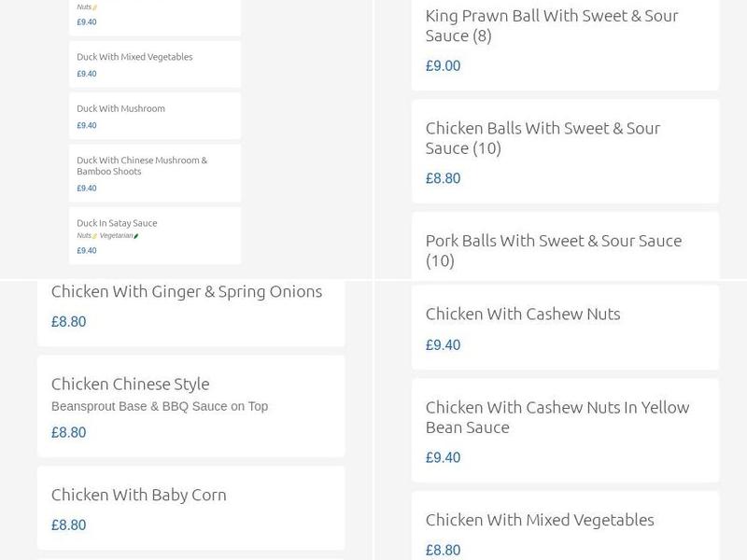Select the Duck With Mushroom card
This screenshot has height=560, width=747.
[154, 116]
